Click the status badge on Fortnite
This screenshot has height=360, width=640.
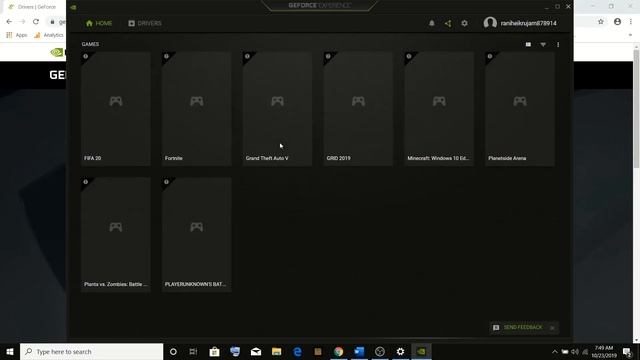tap(167, 56)
